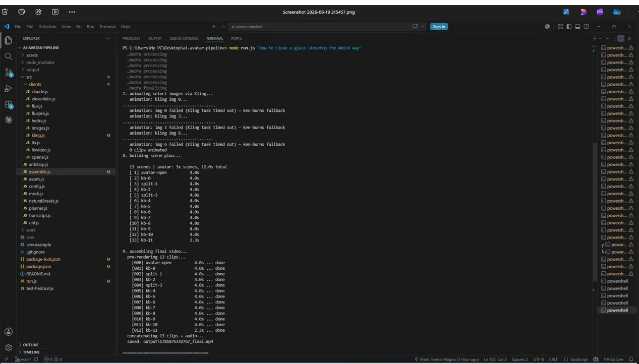Go forward with the navigation arrow
The width and height of the screenshot is (639, 364).
pyautogui.click(x=222, y=27)
